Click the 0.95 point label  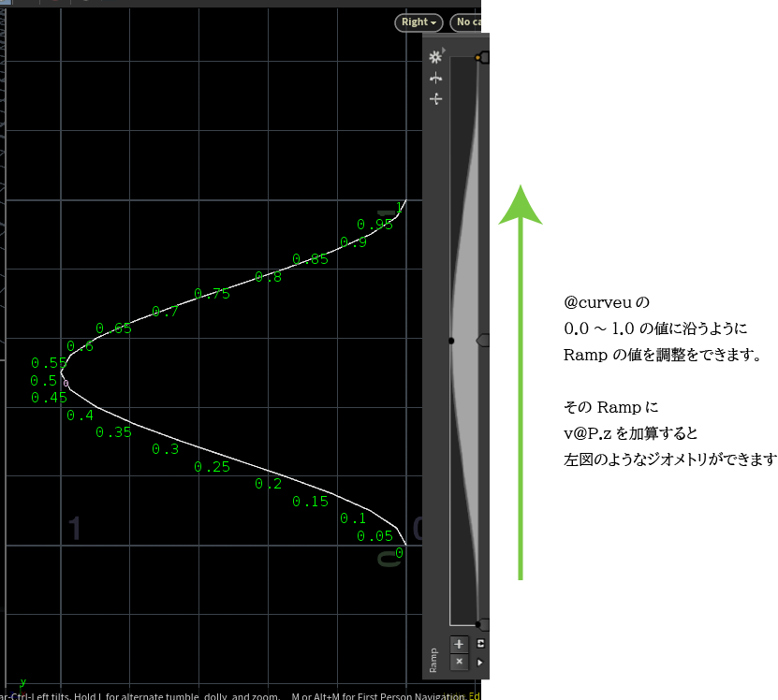point(374,225)
